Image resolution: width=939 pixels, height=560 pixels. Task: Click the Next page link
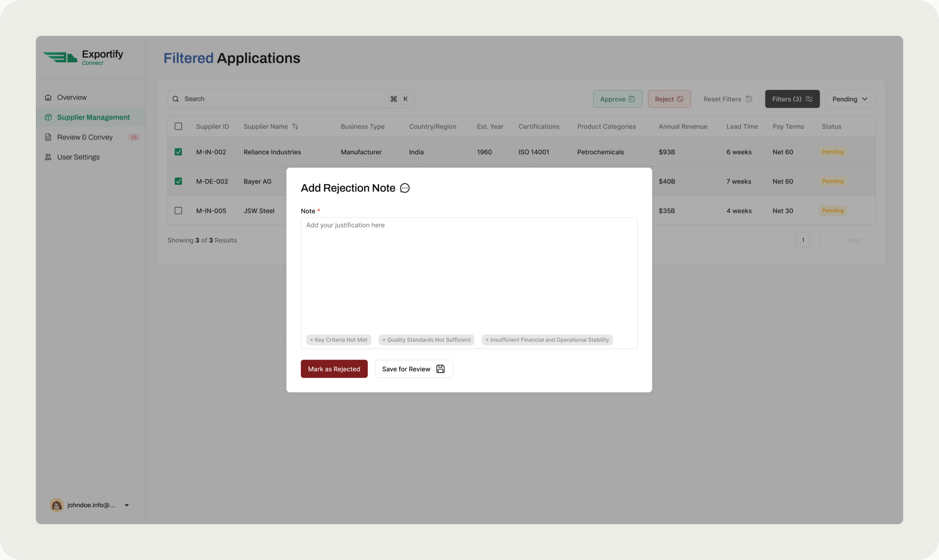click(857, 240)
